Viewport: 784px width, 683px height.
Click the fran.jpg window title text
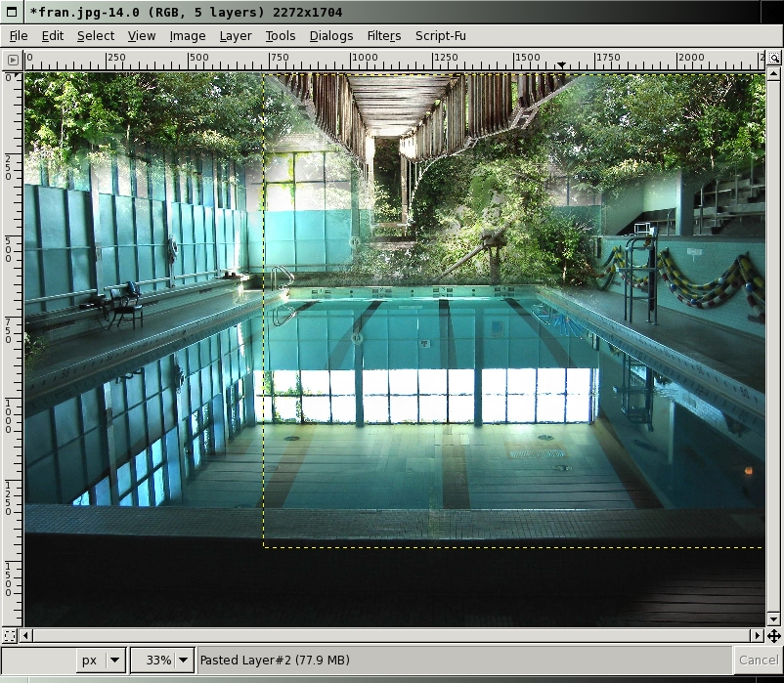click(186, 12)
